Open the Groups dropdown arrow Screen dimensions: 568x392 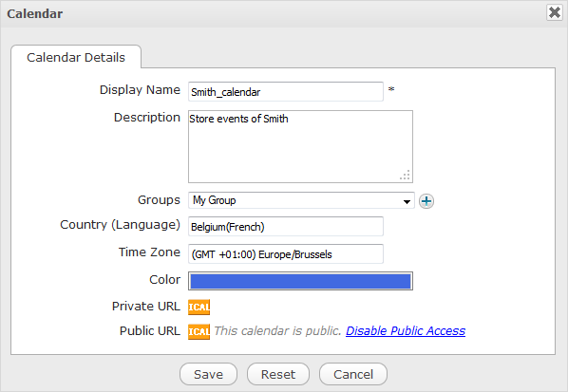pos(407,201)
